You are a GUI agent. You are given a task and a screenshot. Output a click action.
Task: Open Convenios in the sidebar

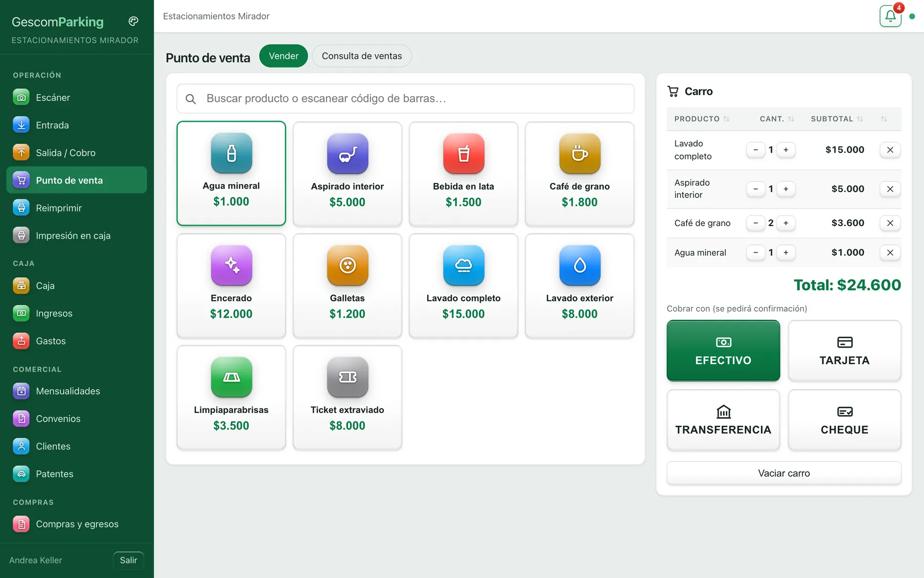76,419
